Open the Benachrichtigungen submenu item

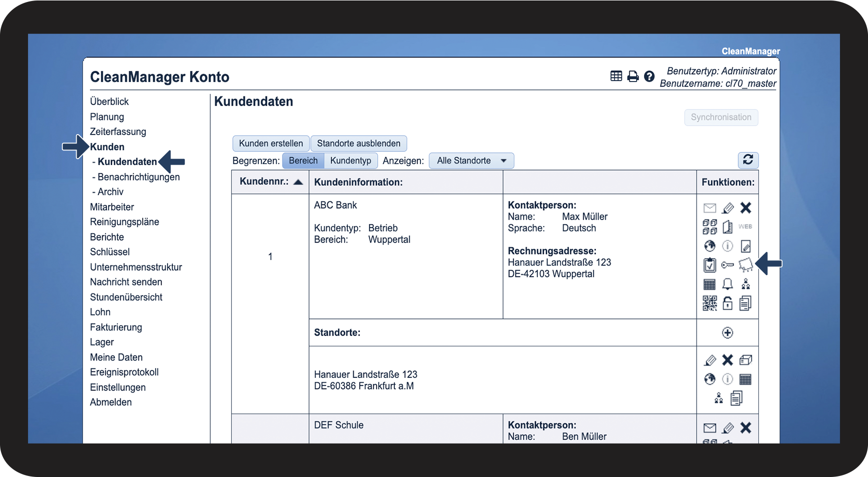[x=139, y=177]
